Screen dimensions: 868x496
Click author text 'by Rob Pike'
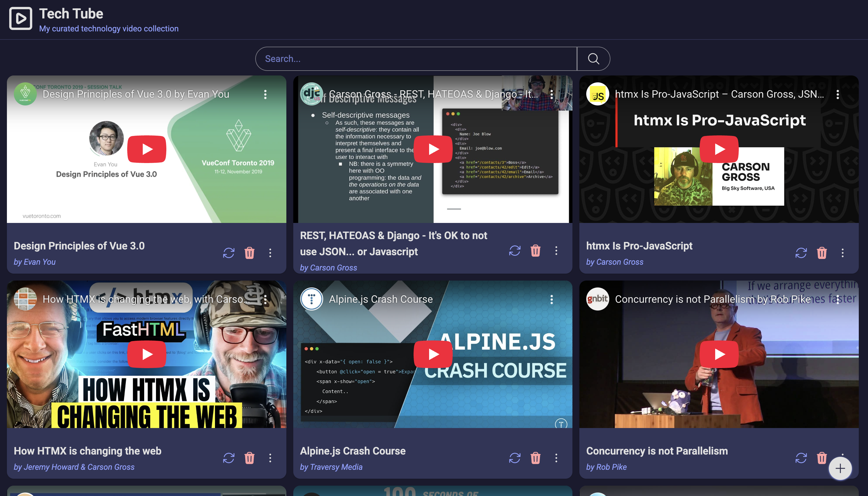coord(606,467)
